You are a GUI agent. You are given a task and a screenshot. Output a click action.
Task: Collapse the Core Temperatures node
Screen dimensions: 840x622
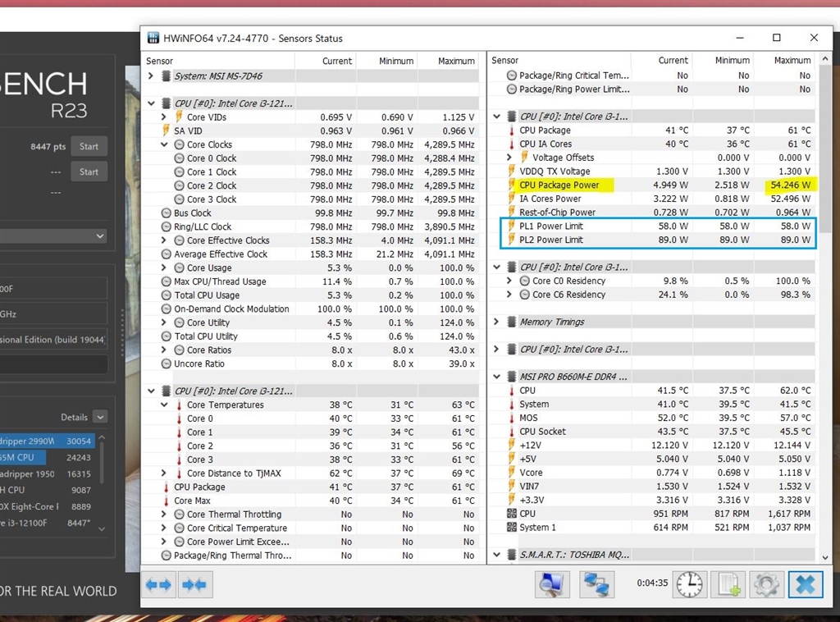164,405
